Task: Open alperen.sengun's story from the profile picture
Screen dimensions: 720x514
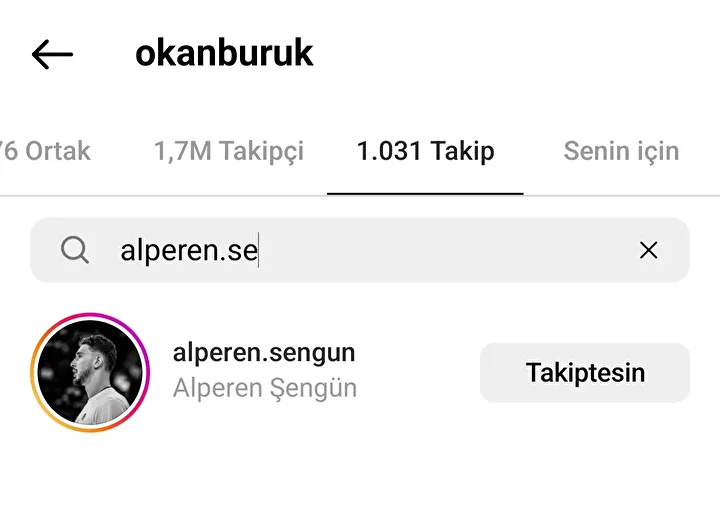Action: [x=90, y=373]
